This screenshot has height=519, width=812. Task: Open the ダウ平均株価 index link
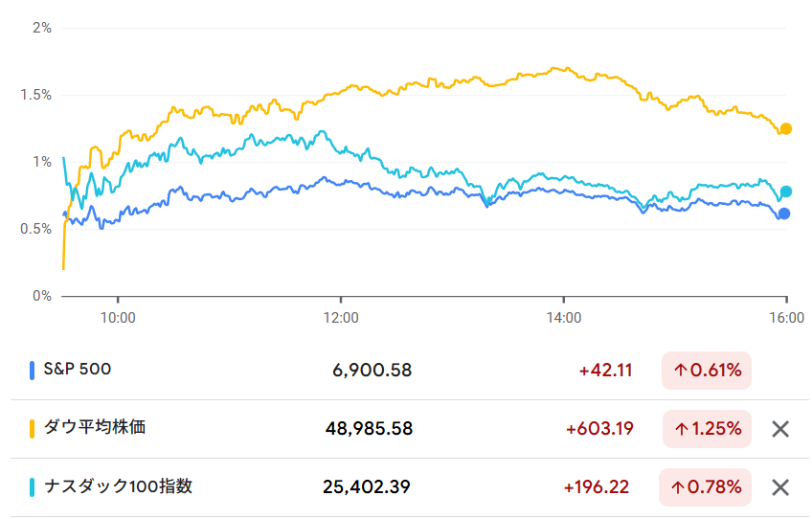click(x=94, y=428)
